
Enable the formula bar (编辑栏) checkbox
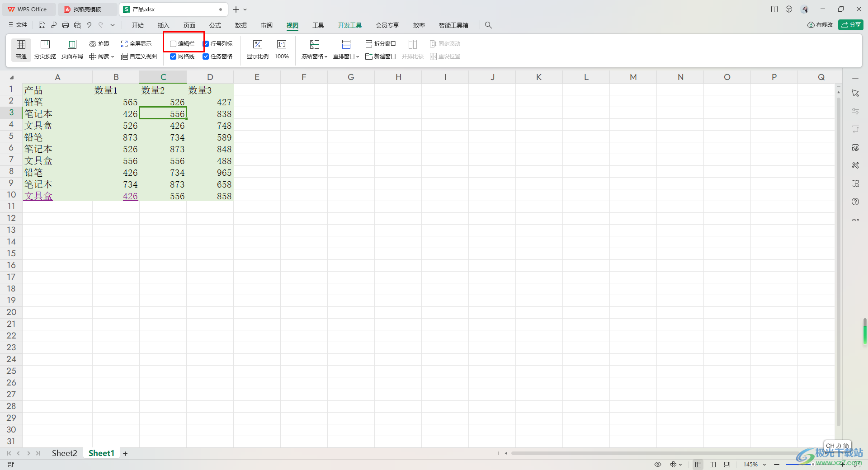[173, 44]
